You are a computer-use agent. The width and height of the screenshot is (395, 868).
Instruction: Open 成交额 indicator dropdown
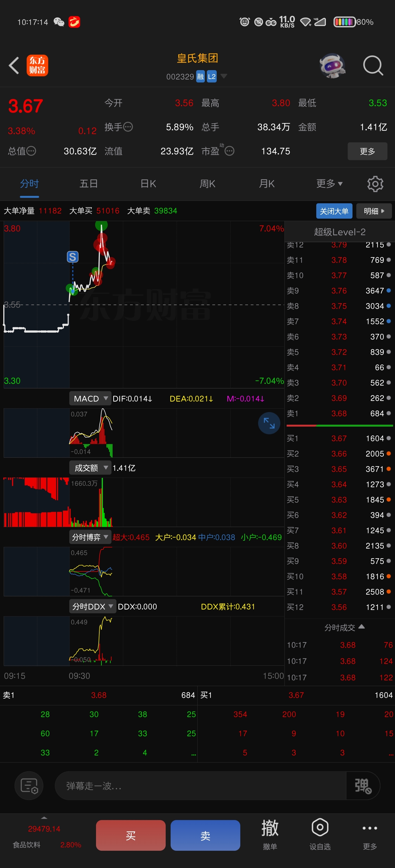(90, 468)
